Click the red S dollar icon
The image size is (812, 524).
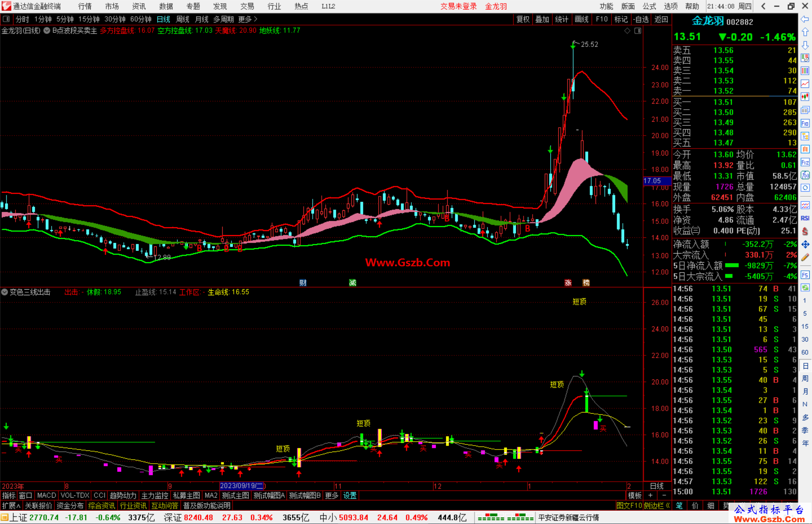coord(805,231)
